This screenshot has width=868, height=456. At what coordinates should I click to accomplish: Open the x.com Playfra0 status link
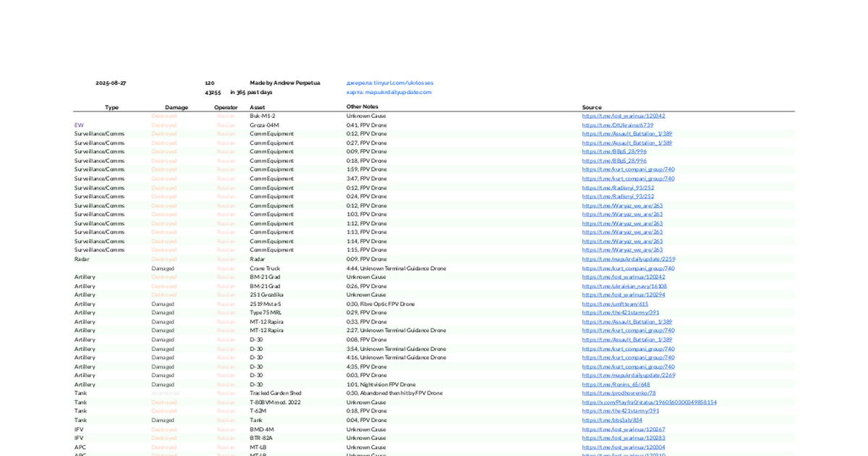(x=650, y=402)
